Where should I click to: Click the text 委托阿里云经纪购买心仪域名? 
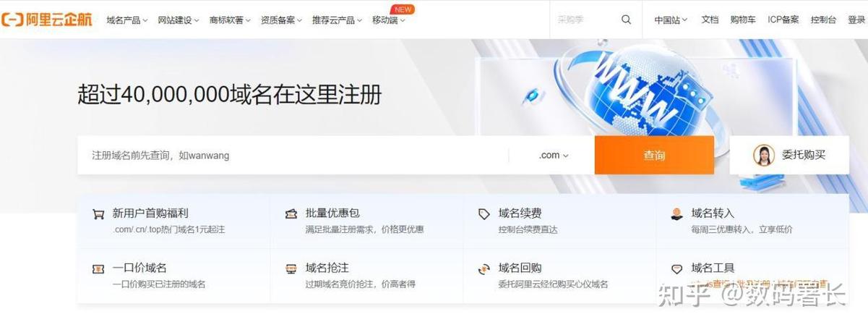point(553,284)
